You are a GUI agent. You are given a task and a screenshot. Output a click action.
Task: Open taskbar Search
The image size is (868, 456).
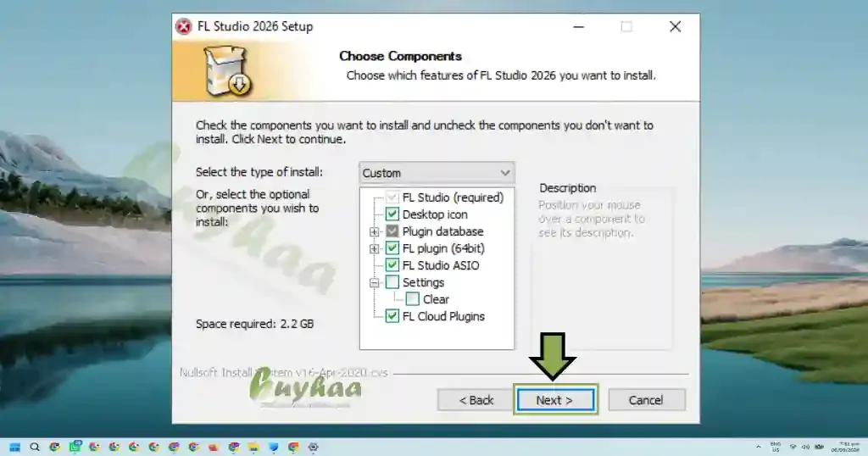(x=35, y=448)
